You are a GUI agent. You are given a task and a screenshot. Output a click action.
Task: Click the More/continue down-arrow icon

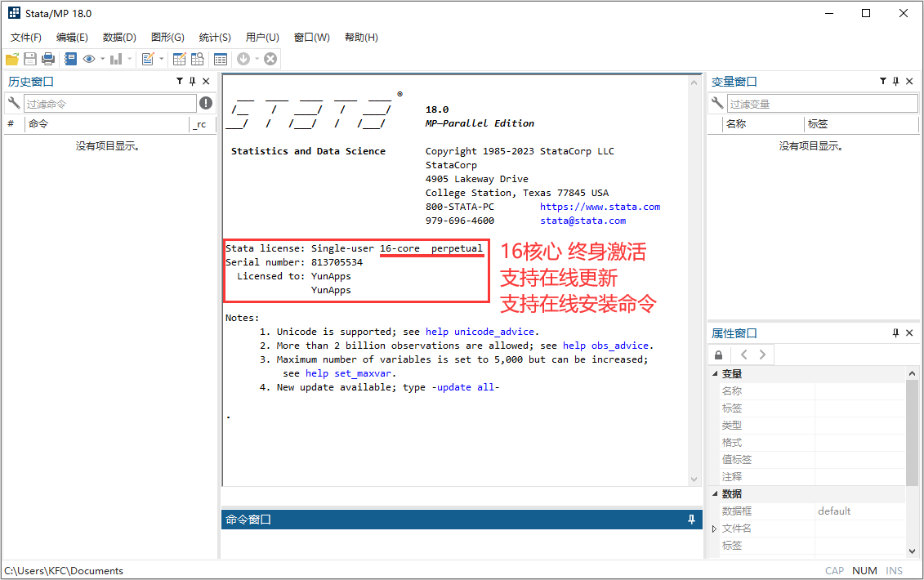pos(243,59)
